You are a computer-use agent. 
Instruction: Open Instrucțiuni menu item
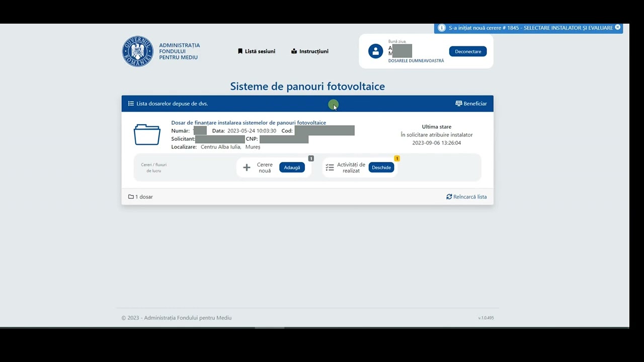tap(310, 51)
